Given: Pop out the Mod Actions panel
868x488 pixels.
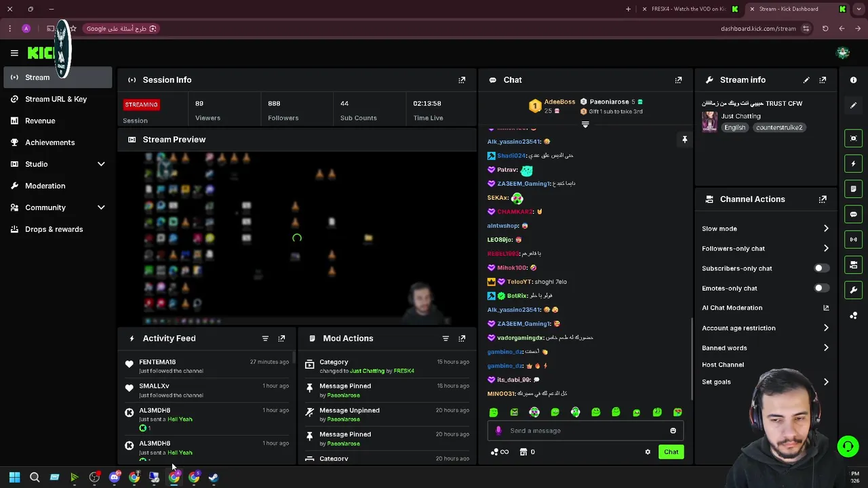Looking at the screenshot, I should coord(462,338).
